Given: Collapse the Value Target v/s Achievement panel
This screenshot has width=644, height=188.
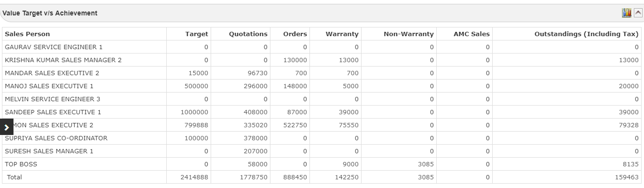Looking at the screenshot, I should pos(638,13).
